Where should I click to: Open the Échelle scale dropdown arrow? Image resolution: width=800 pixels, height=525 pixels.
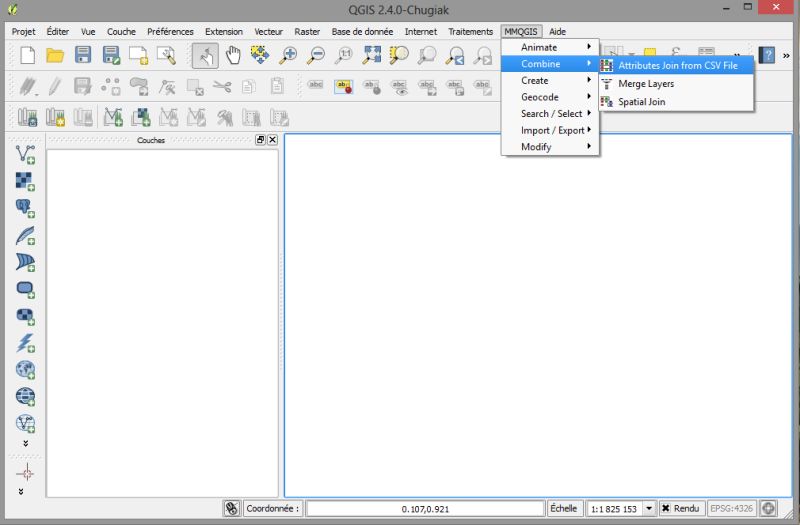tap(648, 508)
